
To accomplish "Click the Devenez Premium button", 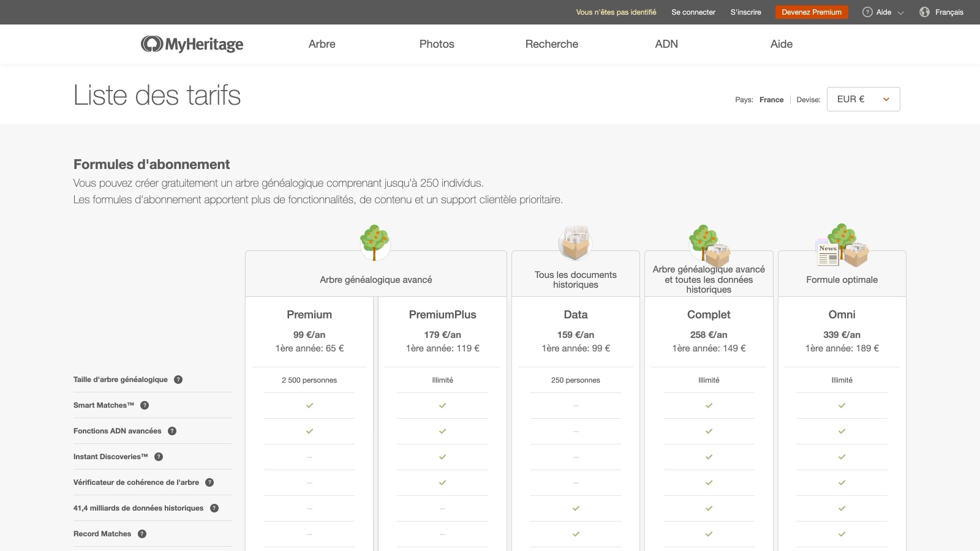I will click(812, 12).
